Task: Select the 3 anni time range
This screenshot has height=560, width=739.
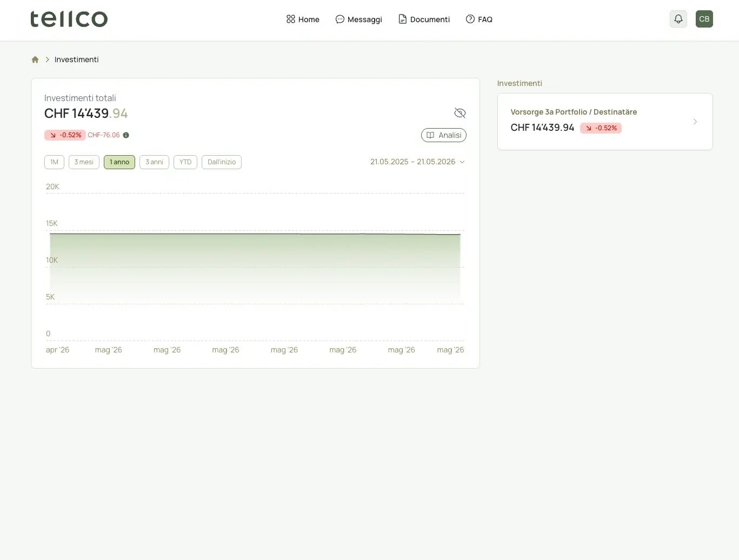Action: [154, 162]
